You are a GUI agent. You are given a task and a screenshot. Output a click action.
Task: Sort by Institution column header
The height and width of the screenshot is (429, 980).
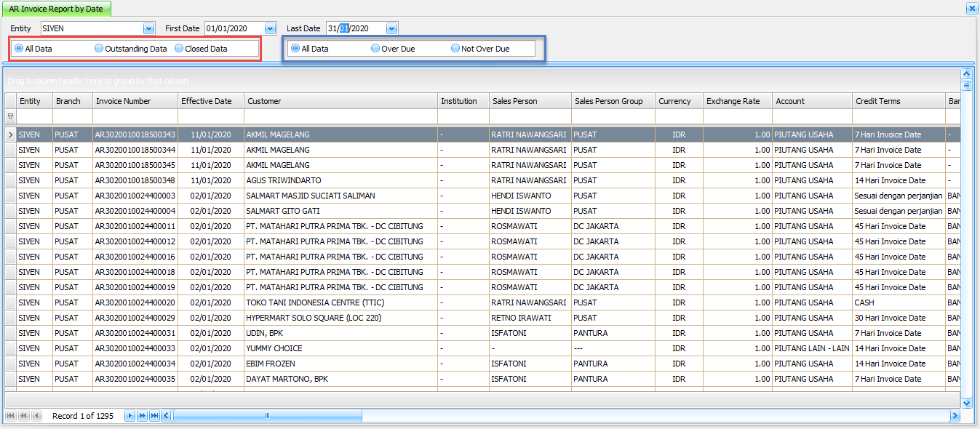[x=463, y=101]
